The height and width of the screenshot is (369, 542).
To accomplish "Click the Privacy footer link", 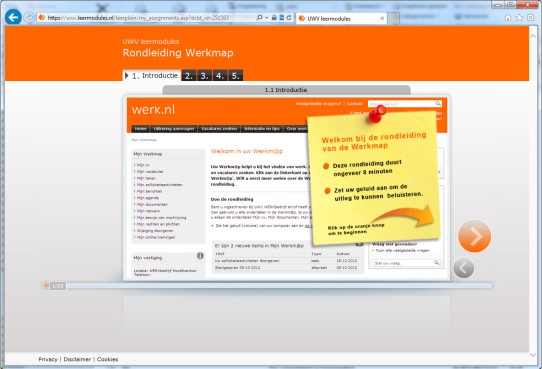I will [48, 359].
